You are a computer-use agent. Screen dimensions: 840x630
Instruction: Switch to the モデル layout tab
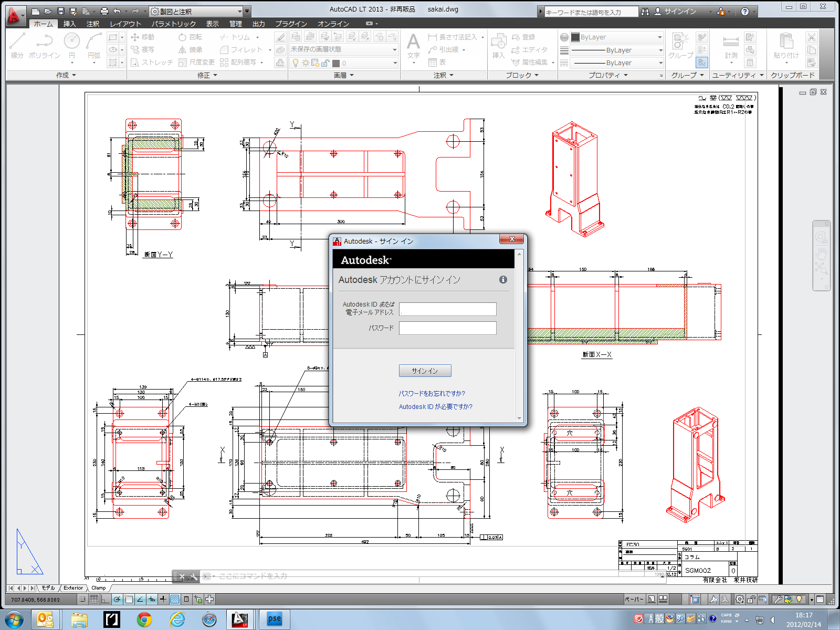click(x=48, y=588)
